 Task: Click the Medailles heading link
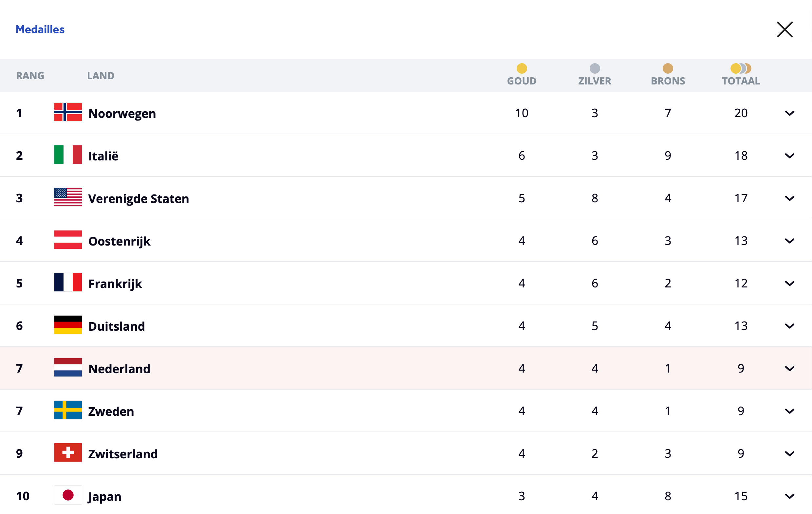point(40,29)
